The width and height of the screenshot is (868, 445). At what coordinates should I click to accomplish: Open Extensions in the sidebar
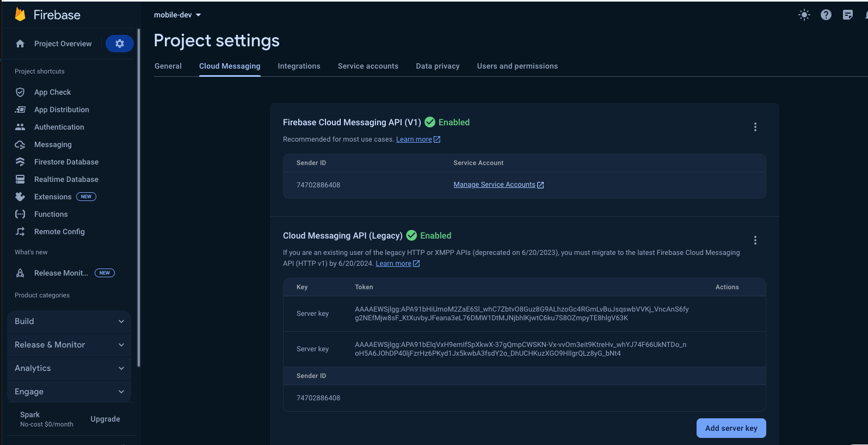click(53, 197)
